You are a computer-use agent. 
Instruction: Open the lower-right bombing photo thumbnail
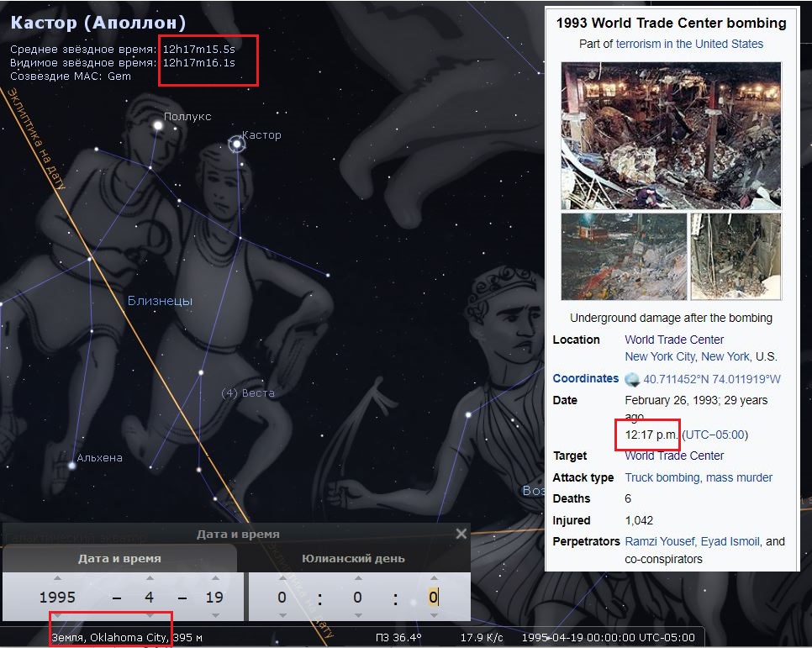click(736, 256)
